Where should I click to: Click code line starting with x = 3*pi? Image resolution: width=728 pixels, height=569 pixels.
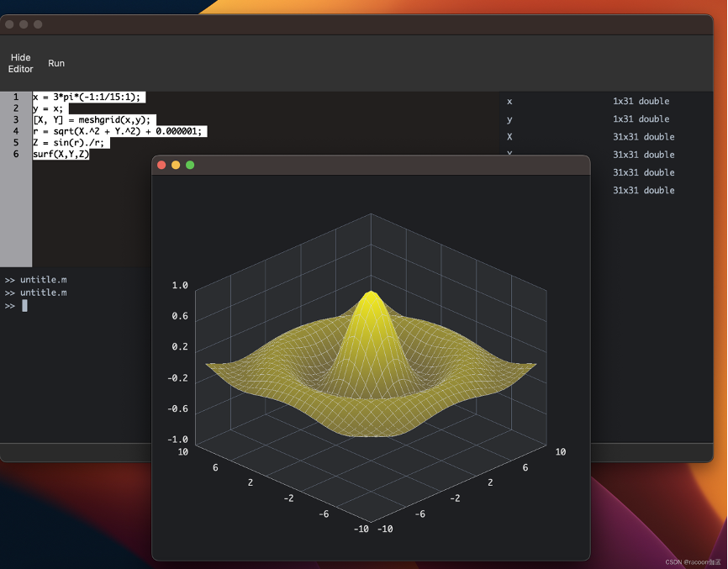[87, 97]
